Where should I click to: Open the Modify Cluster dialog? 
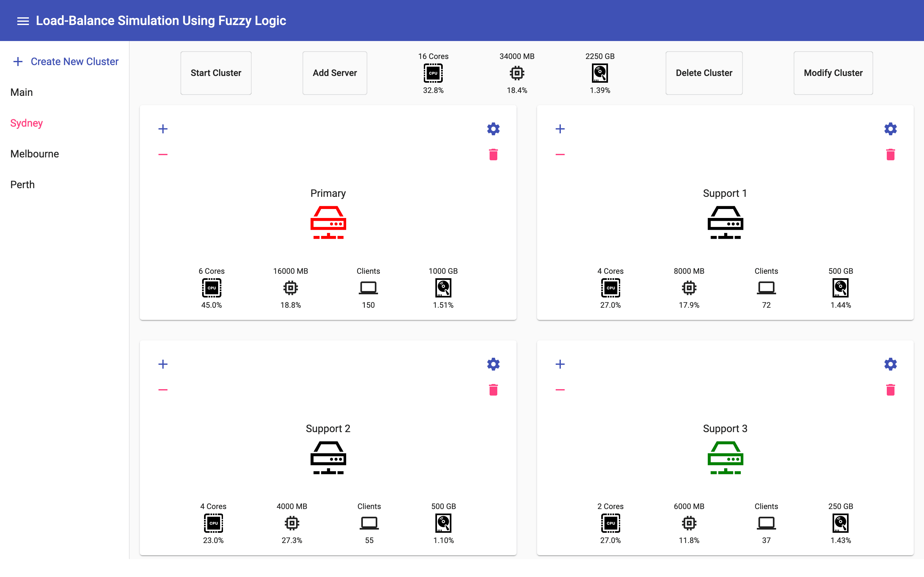coord(833,73)
